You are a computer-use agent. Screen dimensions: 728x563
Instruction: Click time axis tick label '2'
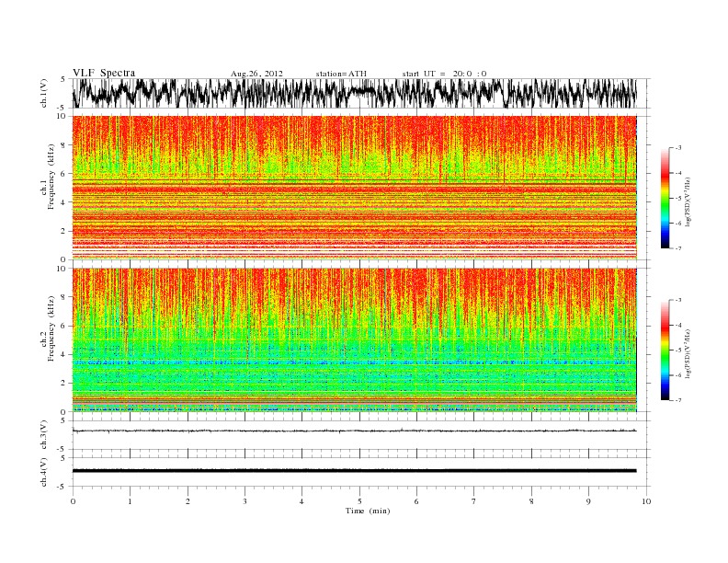188,501
